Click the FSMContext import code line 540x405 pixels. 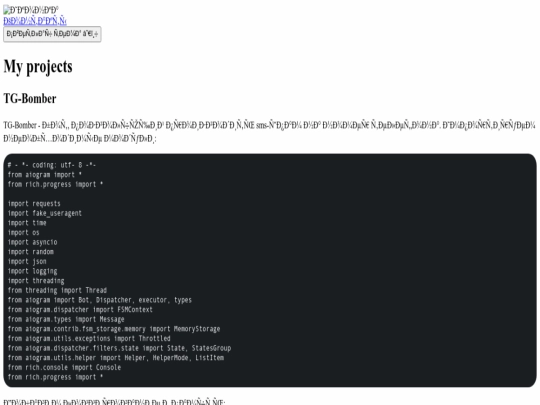click(80, 310)
